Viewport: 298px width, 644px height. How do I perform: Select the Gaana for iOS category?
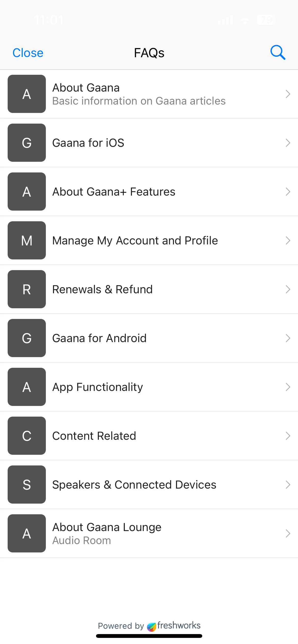(149, 143)
